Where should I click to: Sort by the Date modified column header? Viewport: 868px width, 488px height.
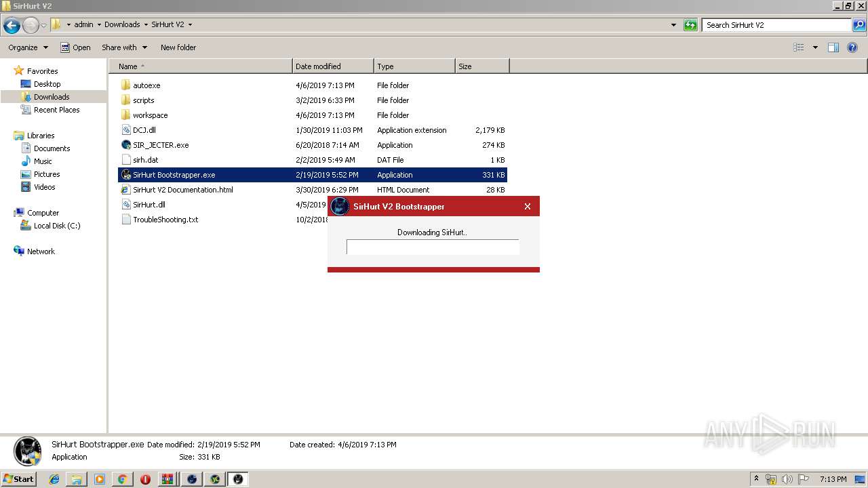click(x=333, y=66)
